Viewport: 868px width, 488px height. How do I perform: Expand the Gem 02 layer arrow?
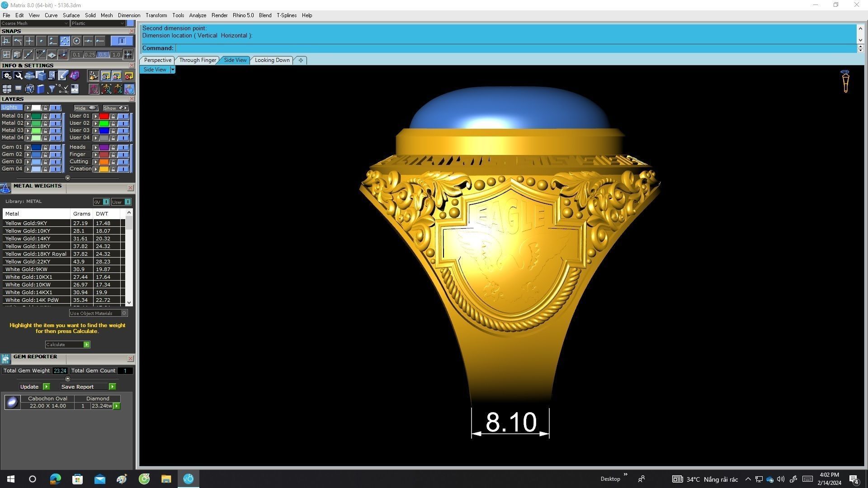(28, 155)
